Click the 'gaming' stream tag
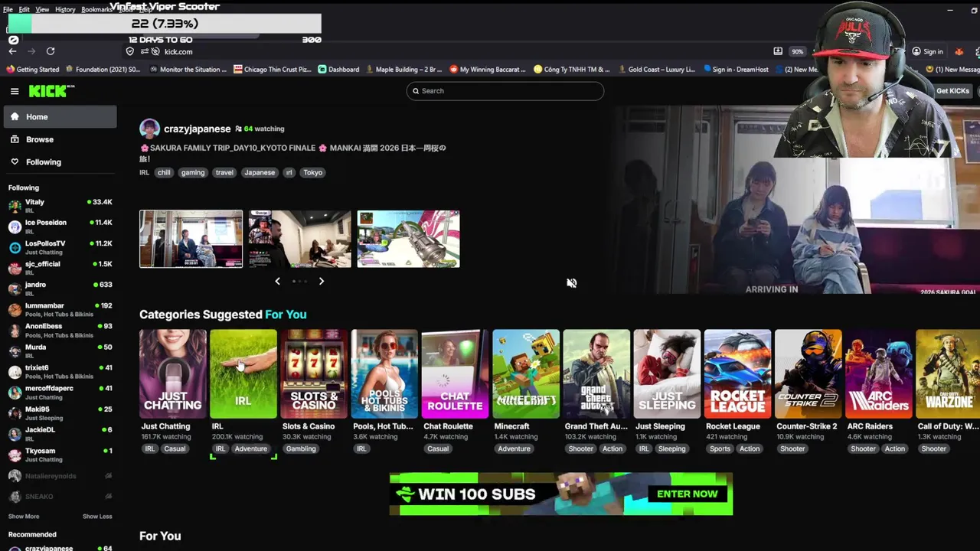The height and width of the screenshot is (551, 980). pyautogui.click(x=193, y=173)
